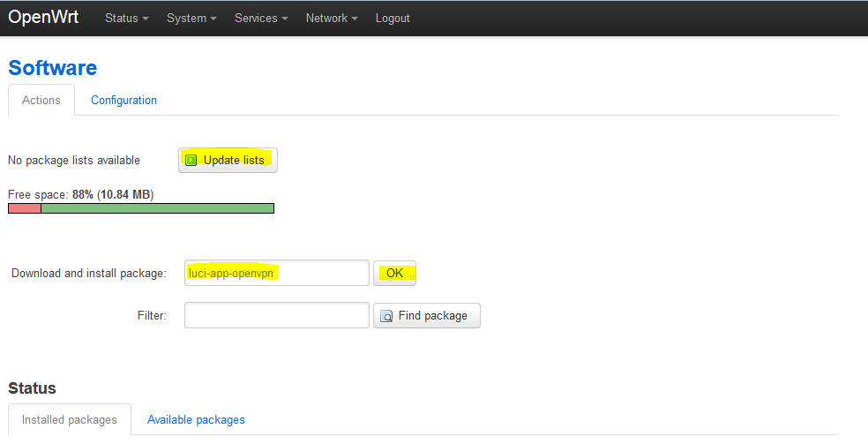The image size is (868, 444).
Task: Click the green icon on Update lists
Action: pos(191,161)
